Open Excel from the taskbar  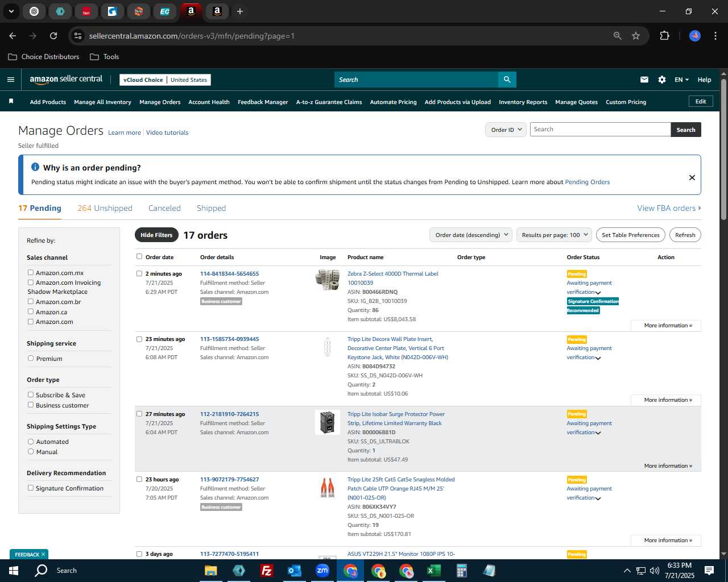click(x=433, y=571)
